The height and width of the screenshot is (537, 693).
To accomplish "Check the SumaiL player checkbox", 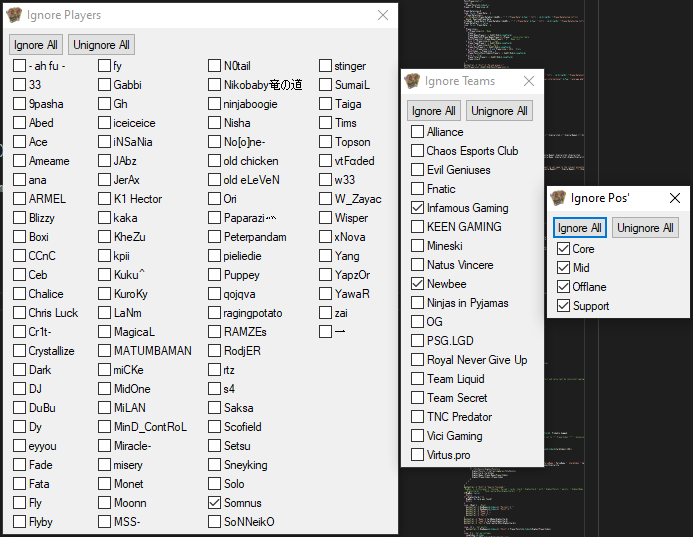I will pos(325,84).
